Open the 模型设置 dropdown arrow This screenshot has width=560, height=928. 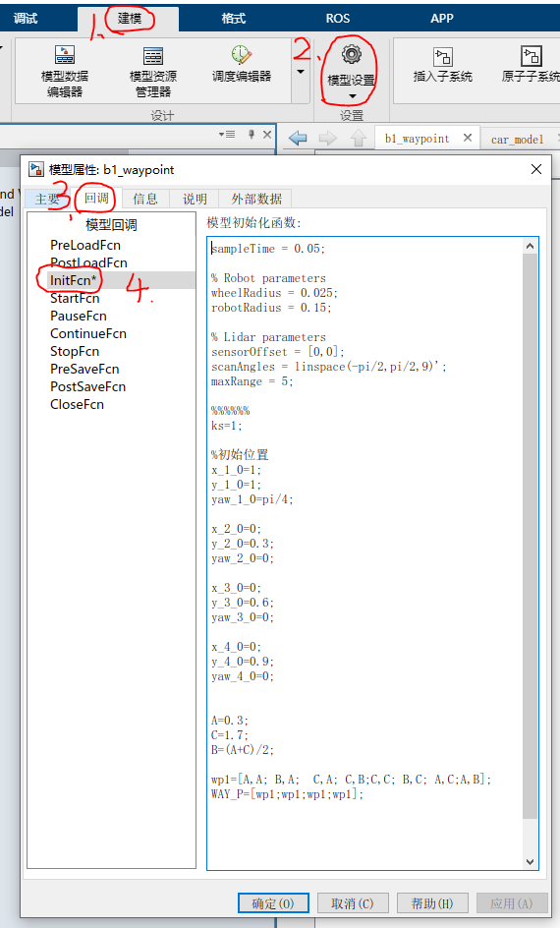tap(353, 96)
